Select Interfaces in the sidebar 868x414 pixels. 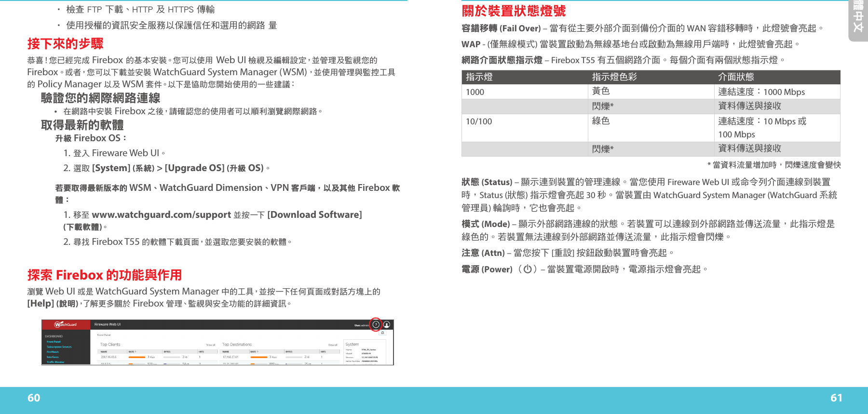(53, 357)
